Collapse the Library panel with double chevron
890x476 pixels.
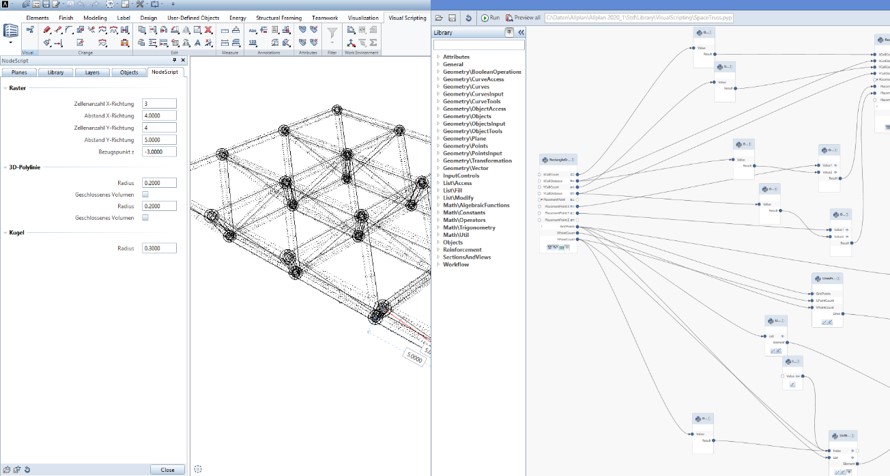[521, 33]
